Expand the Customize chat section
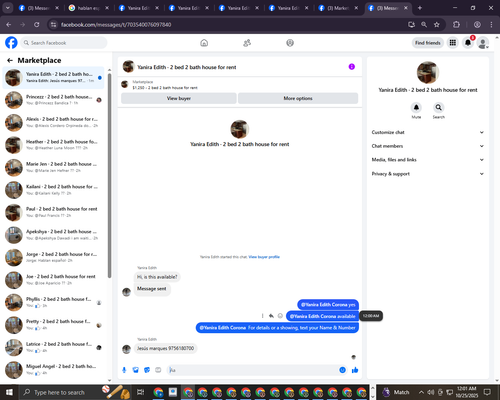Image resolution: width=500 pixels, height=400 pixels. (x=428, y=132)
